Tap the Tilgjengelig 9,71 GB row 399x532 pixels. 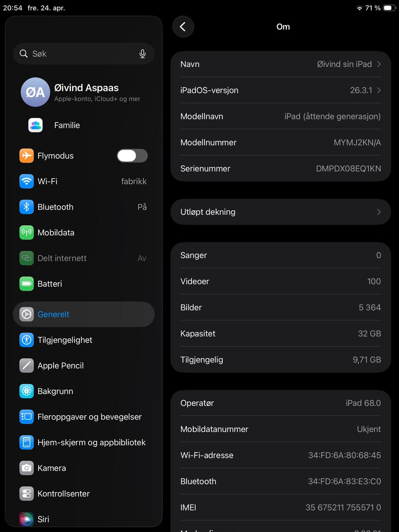click(x=281, y=360)
